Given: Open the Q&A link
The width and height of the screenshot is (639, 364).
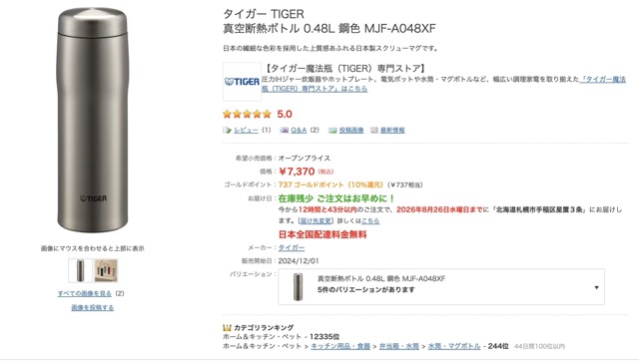Looking at the screenshot, I should coord(299,131).
